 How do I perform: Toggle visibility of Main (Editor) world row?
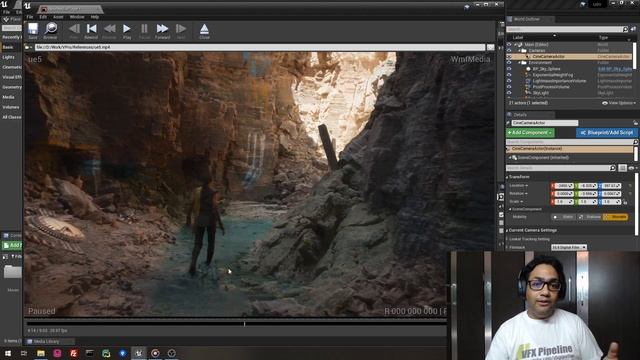click(509, 44)
